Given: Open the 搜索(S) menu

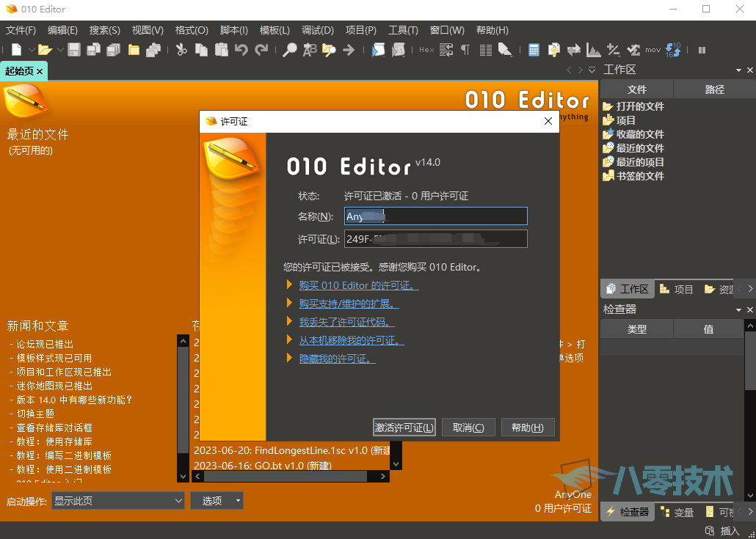Looking at the screenshot, I should tap(105, 30).
